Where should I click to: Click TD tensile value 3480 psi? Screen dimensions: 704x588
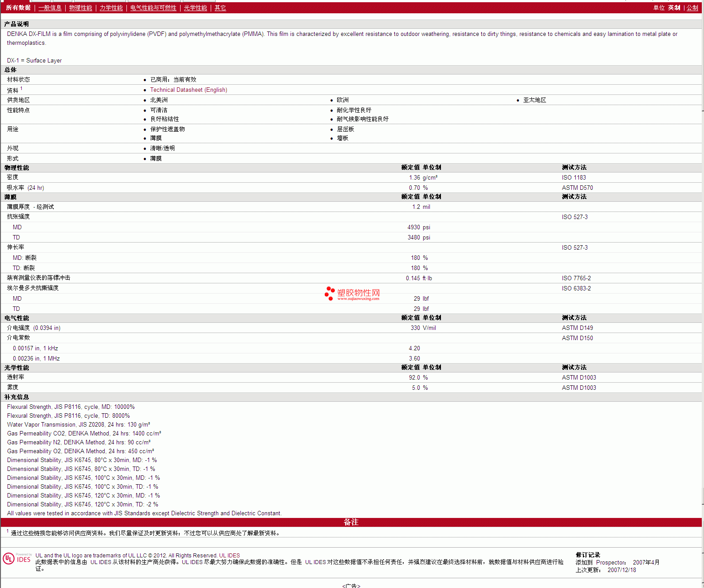pos(419,237)
